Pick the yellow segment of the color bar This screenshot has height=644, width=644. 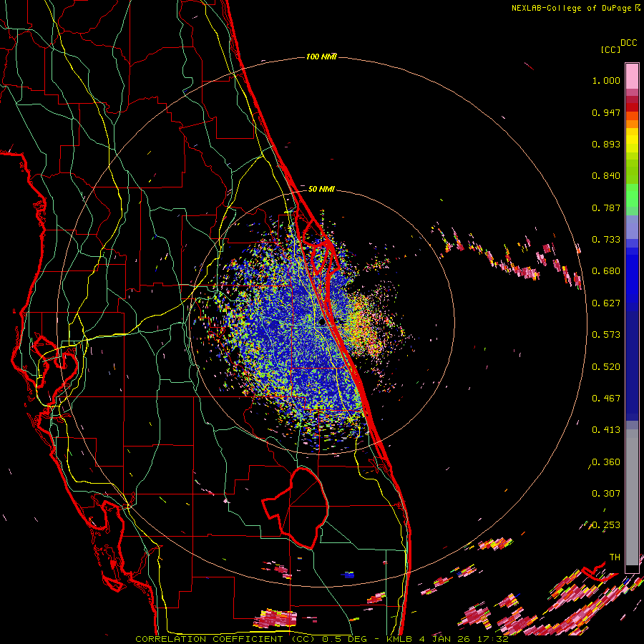point(632,140)
